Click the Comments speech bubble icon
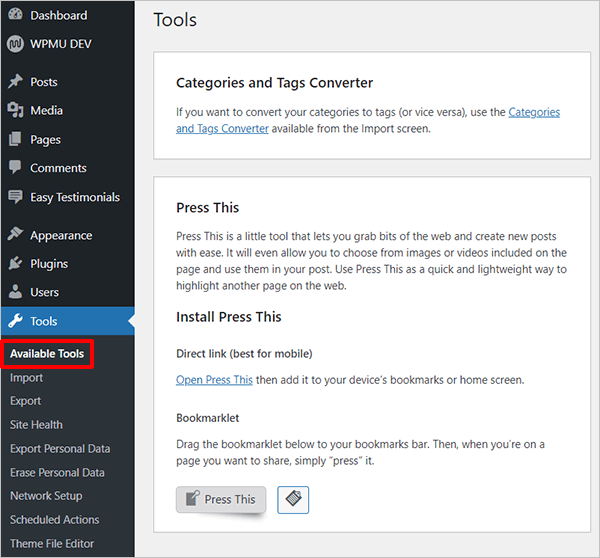 point(15,168)
